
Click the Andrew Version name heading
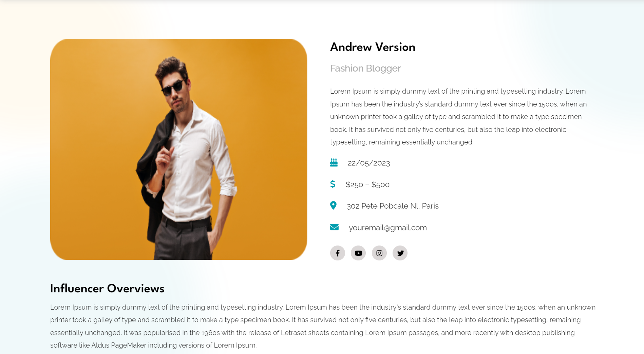(x=373, y=47)
